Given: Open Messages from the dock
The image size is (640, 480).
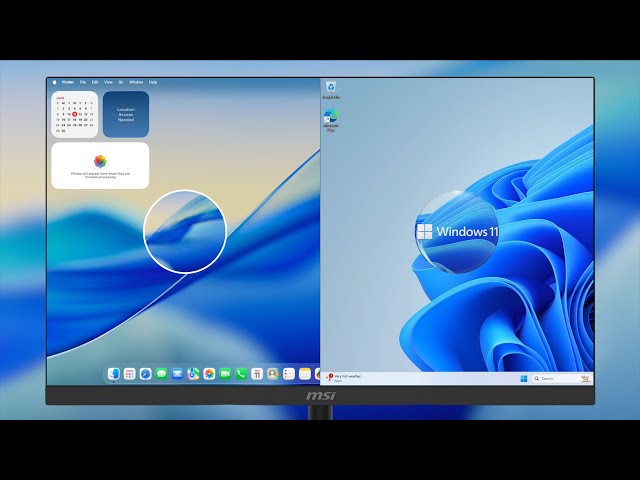Looking at the screenshot, I should pyautogui.click(x=161, y=373).
